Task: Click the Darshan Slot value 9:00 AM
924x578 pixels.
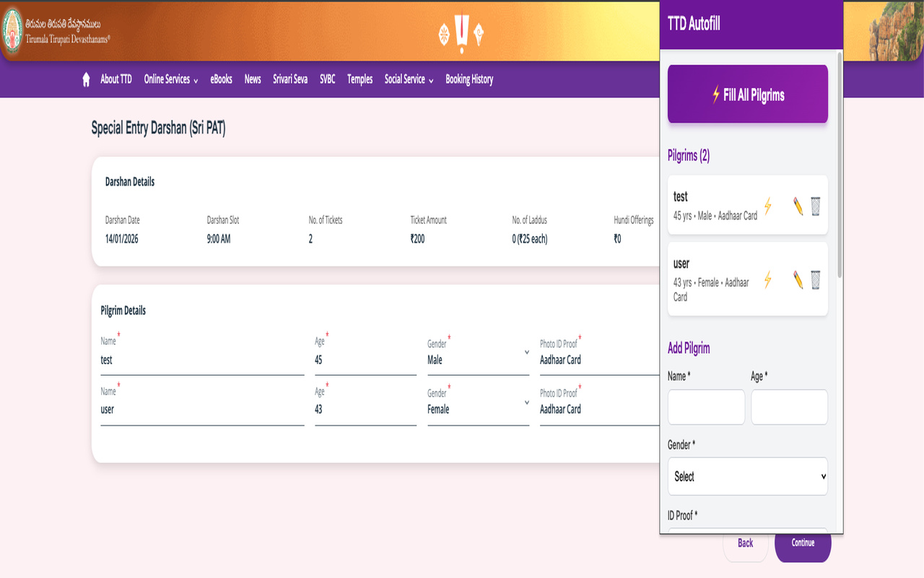Action: tap(219, 238)
